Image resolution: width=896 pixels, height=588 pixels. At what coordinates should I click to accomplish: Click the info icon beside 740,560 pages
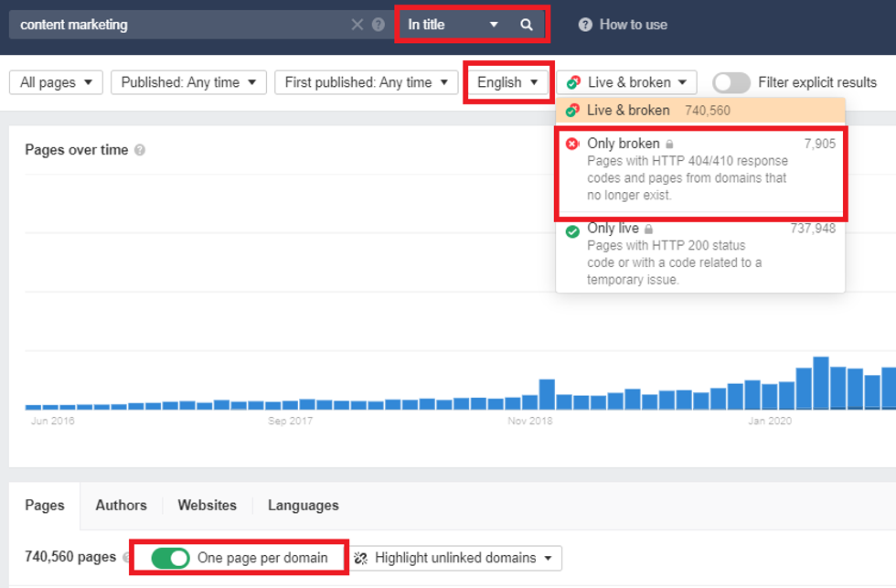tap(125, 558)
